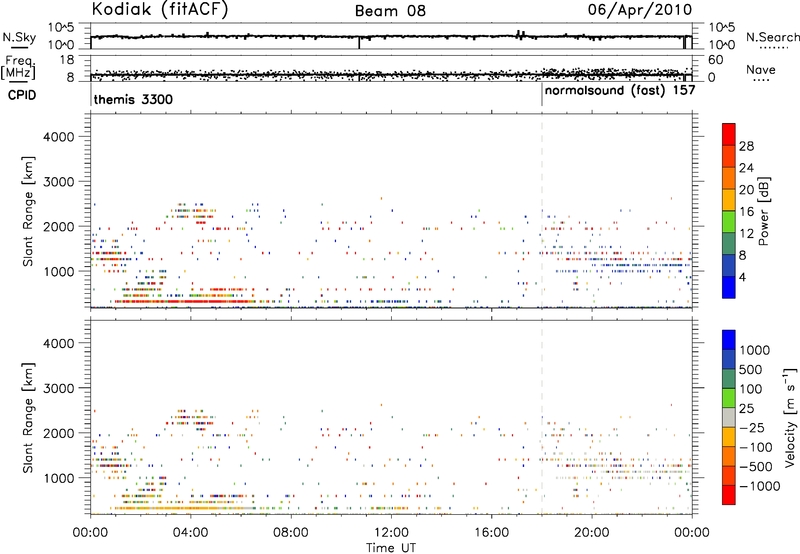
Task: Click the "16:00" time tick label
Action: (491, 533)
